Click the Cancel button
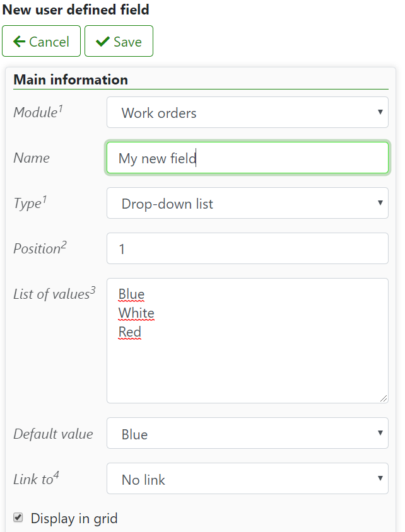This screenshot has height=532, width=405. [x=41, y=40]
